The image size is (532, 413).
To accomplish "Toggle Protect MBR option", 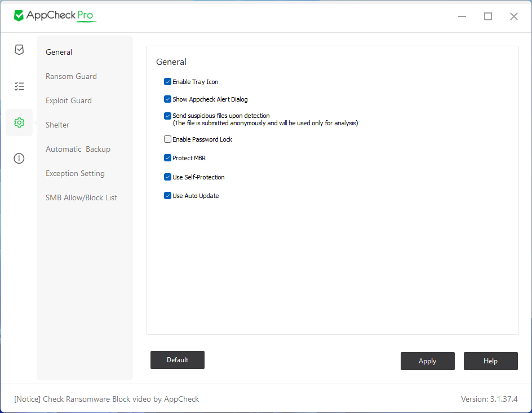I will tap(167, 158).
